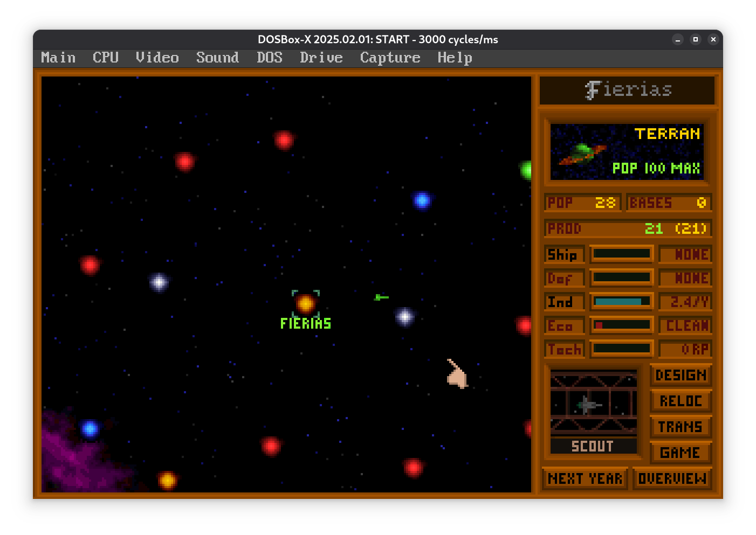The width and height of the screenshot is (756, 535).
Task: Select the green star at map's right edge
Action: 526,170
